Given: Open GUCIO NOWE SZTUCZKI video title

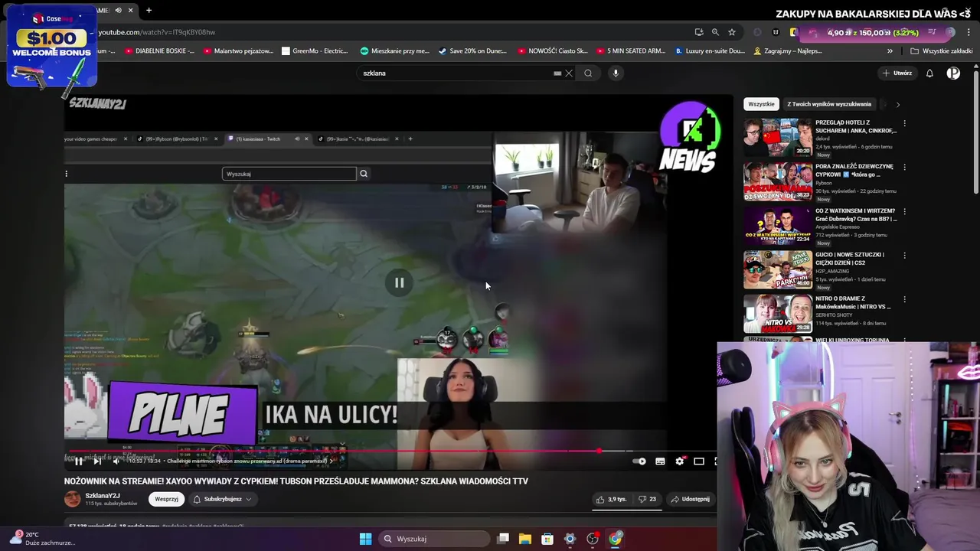Looking at the screenshot, I should pyautogui.click(x=850, y=259).
